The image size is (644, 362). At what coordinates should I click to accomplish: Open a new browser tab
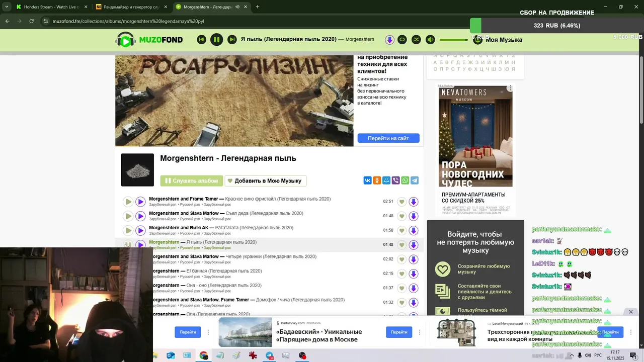[x=258, y=7]
